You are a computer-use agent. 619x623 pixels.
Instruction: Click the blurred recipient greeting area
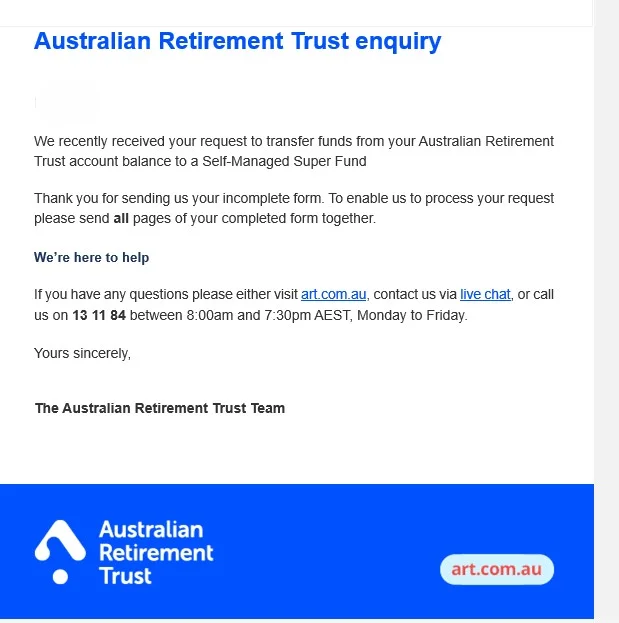[66, 102]
